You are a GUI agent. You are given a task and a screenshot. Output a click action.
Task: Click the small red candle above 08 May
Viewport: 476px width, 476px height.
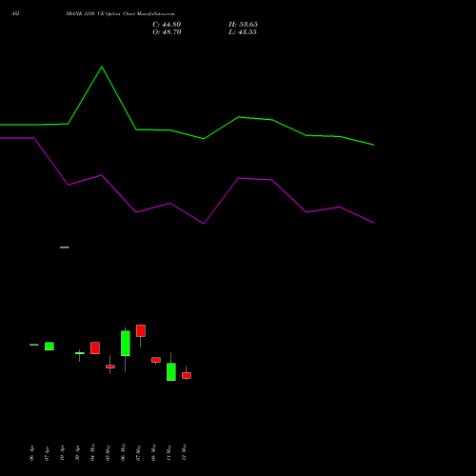(156, 360)
